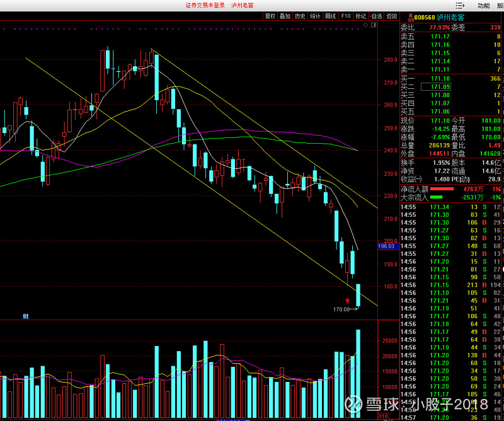Click the 换手 1.95% value
Viewport: 504px width, 421px height.
tap(442, 163)
